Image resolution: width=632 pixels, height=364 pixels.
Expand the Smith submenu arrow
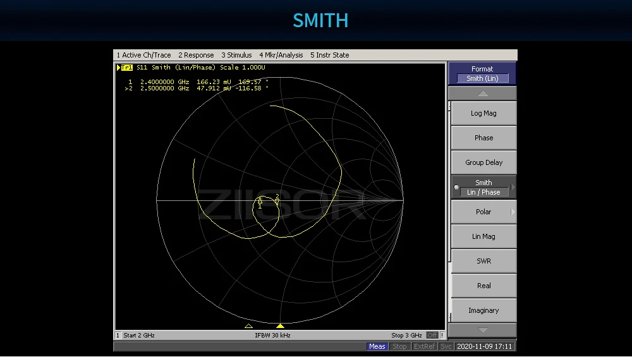513,187
